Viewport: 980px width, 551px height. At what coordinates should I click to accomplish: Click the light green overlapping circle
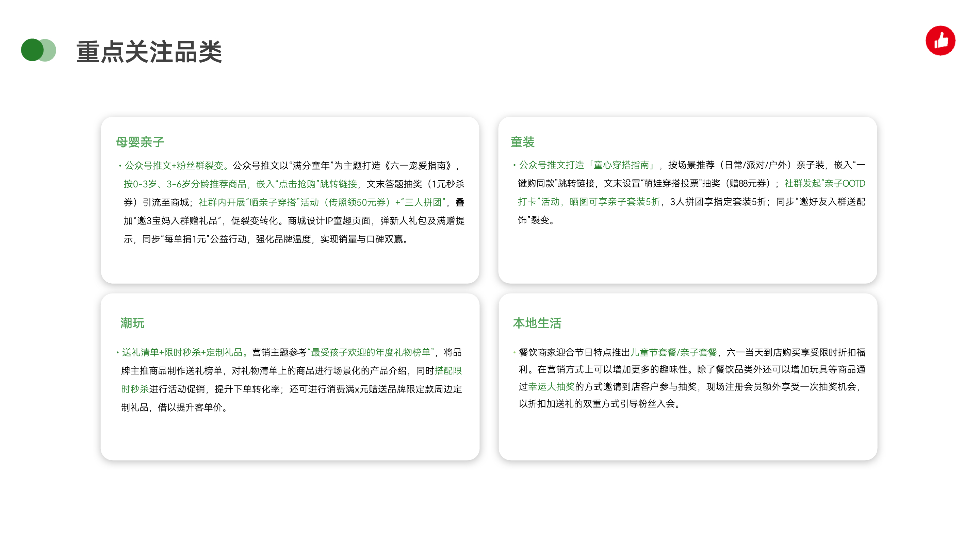(x=51, y=50)
